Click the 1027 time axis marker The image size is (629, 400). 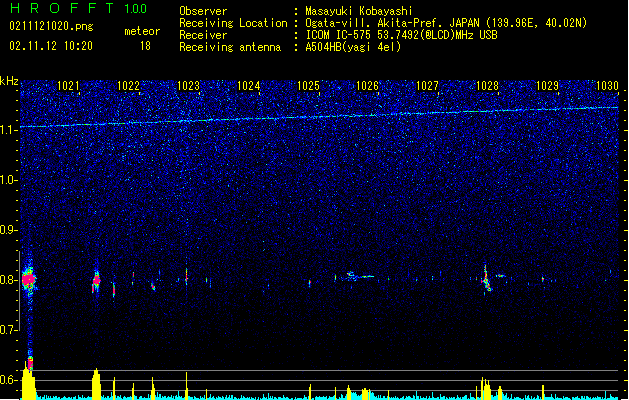pyautogui.click(x=428, y=85)
